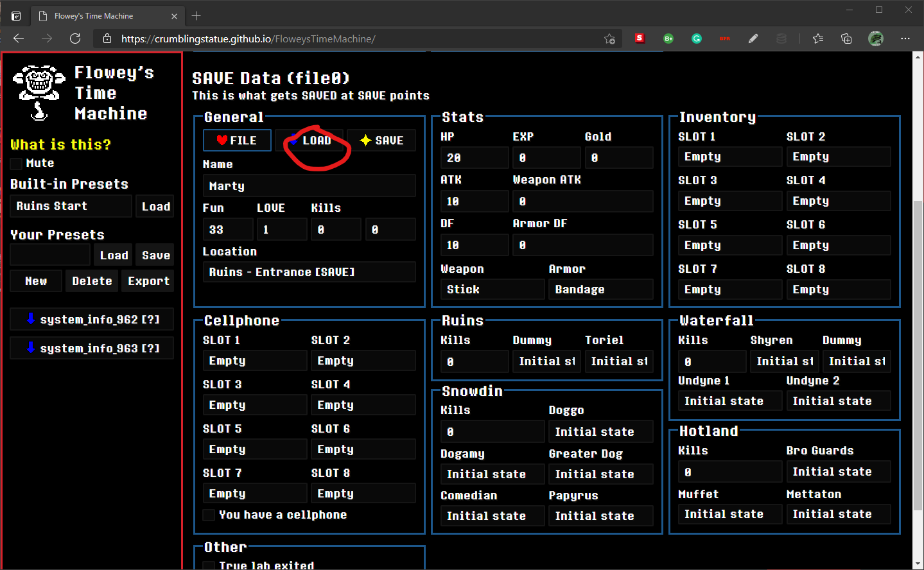Click Load under Your Presets
The height and width of the screenshot is (570, 924).
pos(114,255)
